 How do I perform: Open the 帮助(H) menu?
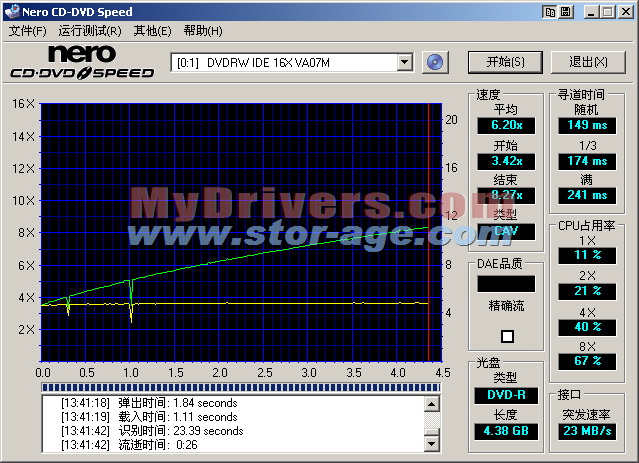(203, 31)
